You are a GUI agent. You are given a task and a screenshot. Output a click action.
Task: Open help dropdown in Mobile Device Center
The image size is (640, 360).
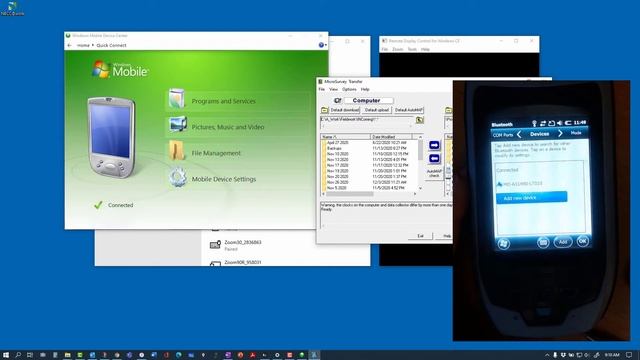pyautogui.click(x=322, y=45)
